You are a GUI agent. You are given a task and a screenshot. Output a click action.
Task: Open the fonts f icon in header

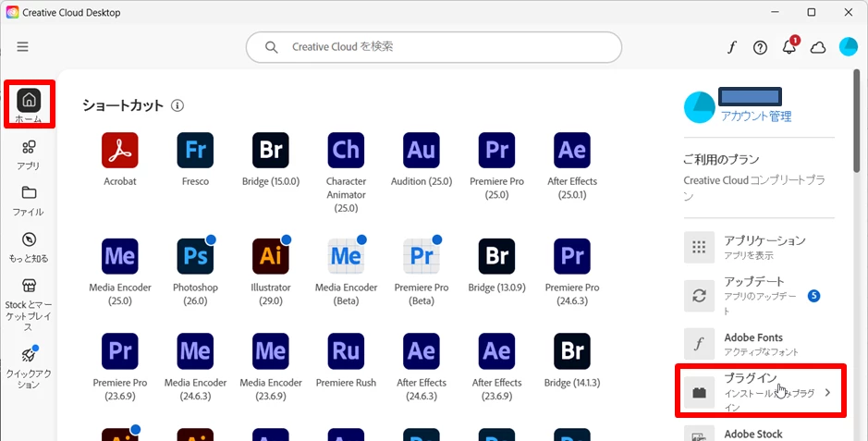click(x=732, y=47)
